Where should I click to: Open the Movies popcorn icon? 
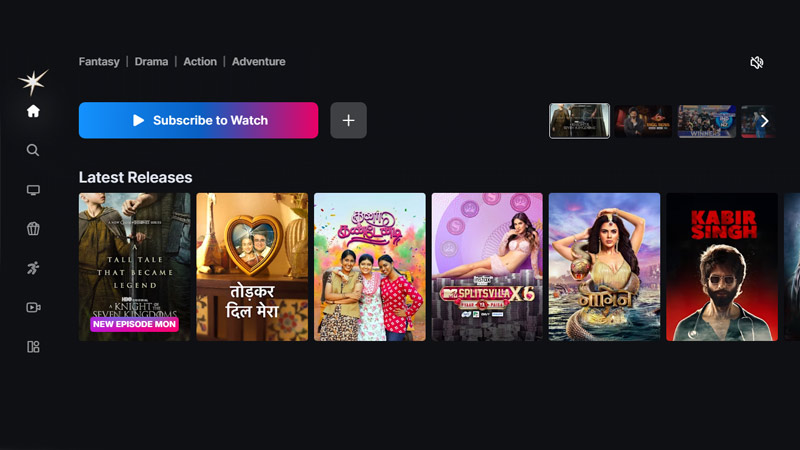pos(33,229)
